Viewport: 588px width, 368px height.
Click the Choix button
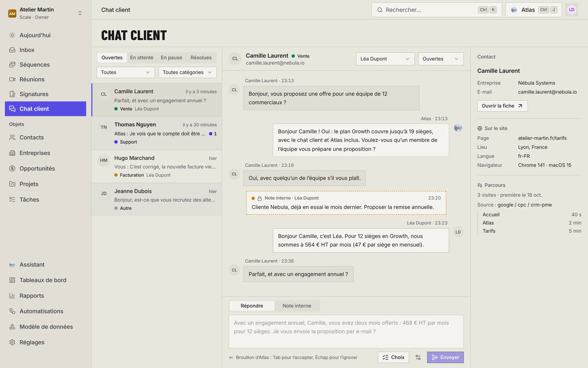[x=393, y=357]
